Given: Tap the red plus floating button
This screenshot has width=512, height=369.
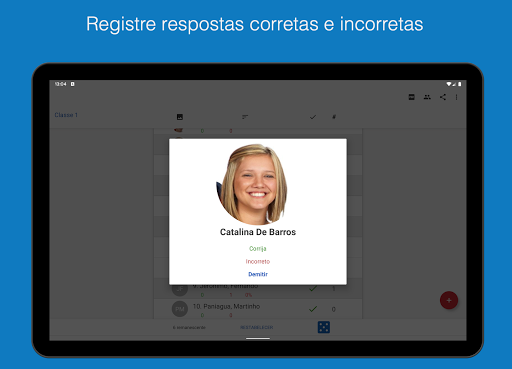Looking at the screenshot, I should click(x=449, y=300).
